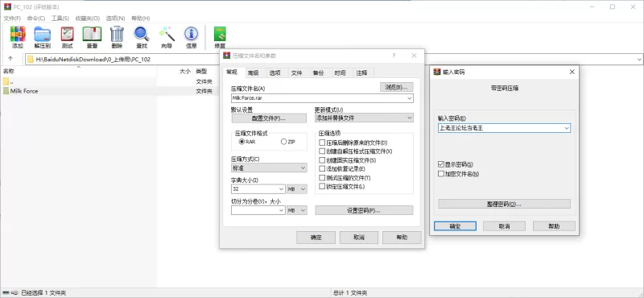Click the 查看 (View) book icon
This screenshot has height=298, width=644.
(92, 37)
